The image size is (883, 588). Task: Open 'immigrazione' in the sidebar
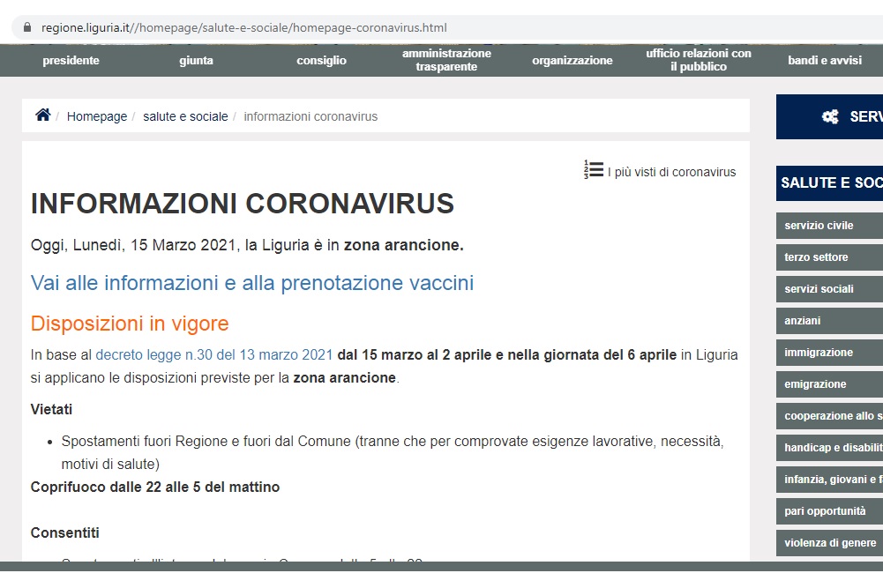tap(829, 353)
